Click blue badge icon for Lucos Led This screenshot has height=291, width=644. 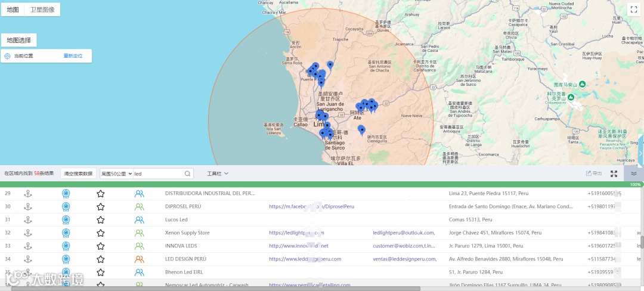(66, 220)
